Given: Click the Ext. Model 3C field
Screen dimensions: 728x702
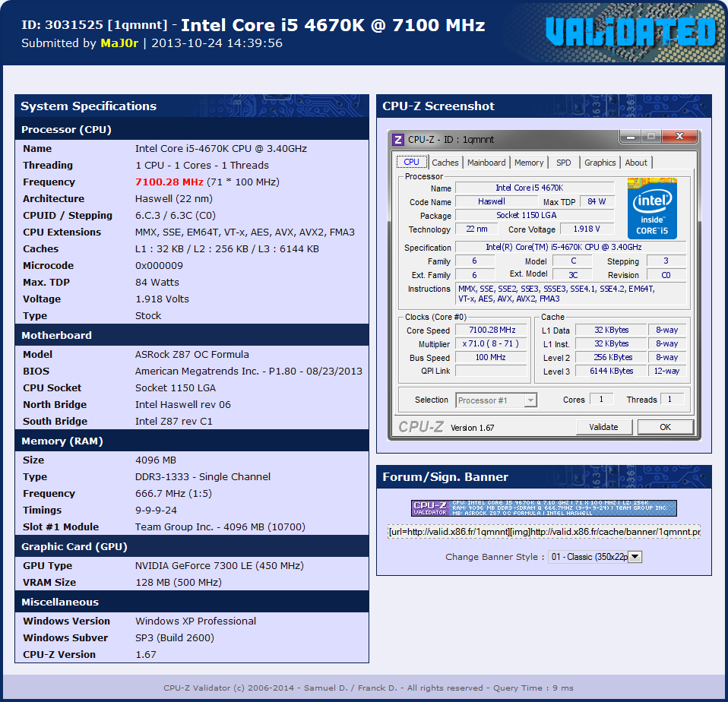Looking at the screenshot, I should click(x=573, y=275).
